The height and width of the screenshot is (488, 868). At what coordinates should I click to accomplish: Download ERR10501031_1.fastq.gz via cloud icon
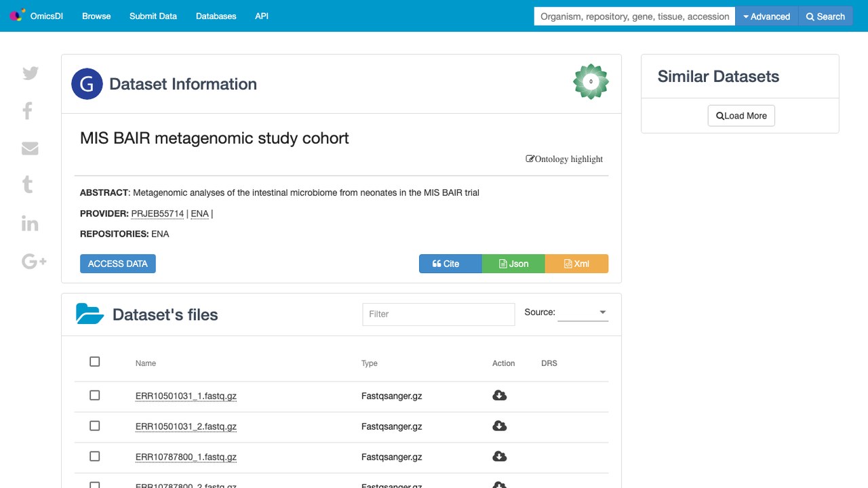(500, 395)
